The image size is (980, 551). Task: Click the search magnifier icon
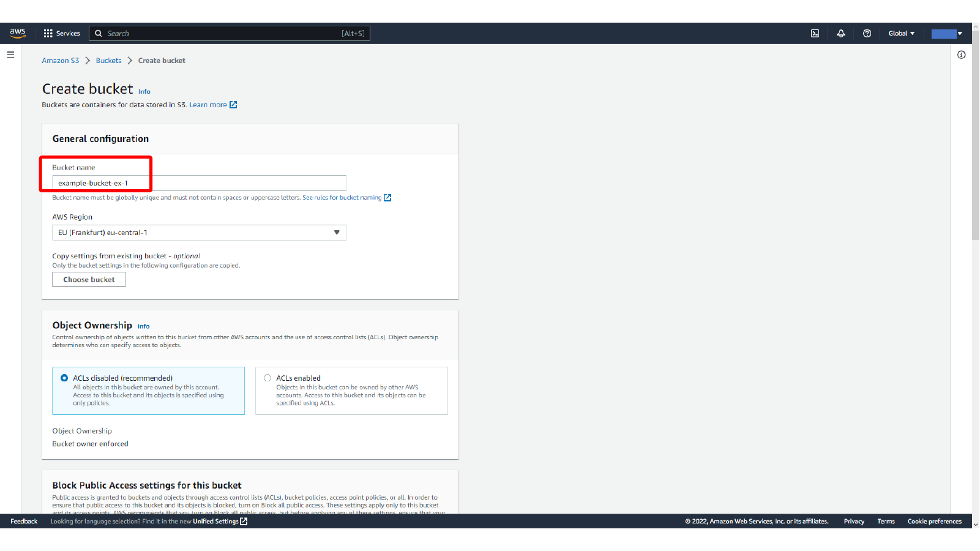click(x=98, y=34)
